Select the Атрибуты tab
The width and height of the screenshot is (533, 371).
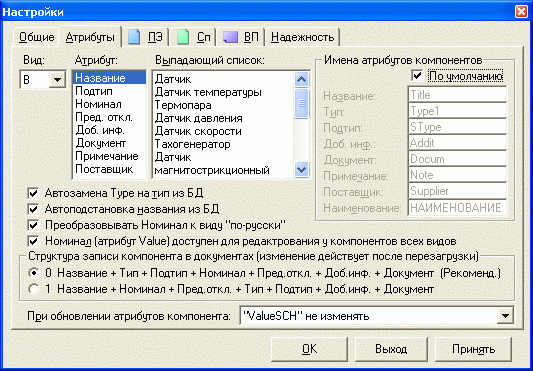[x=90, y=37]
